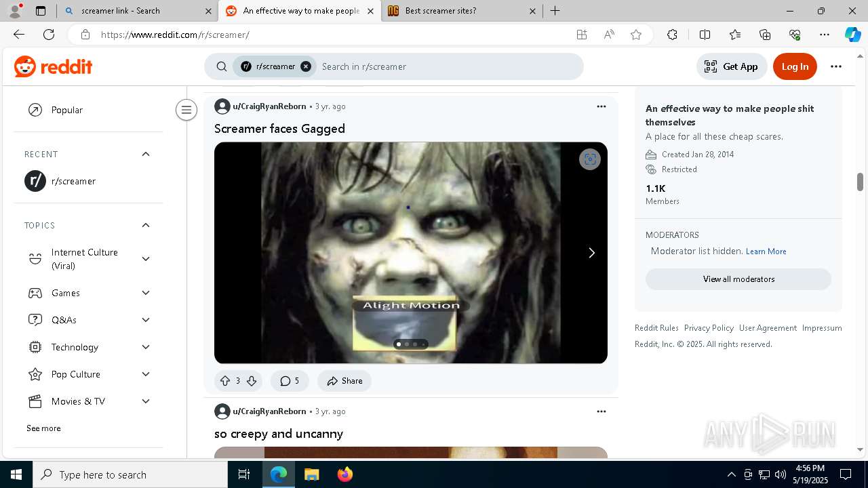Screen dimensions: 868x488
Task: Click the read aloud icon in address bar
Action: 609,35
